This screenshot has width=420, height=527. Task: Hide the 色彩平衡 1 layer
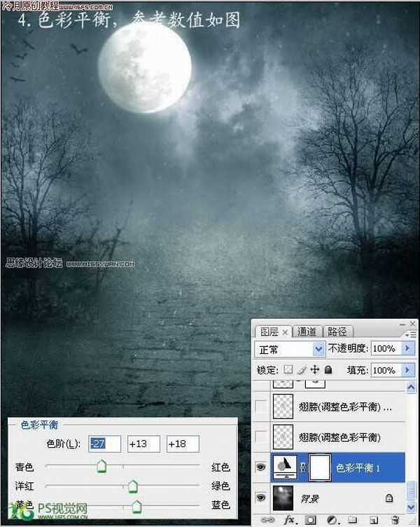[x=261, y=467]
